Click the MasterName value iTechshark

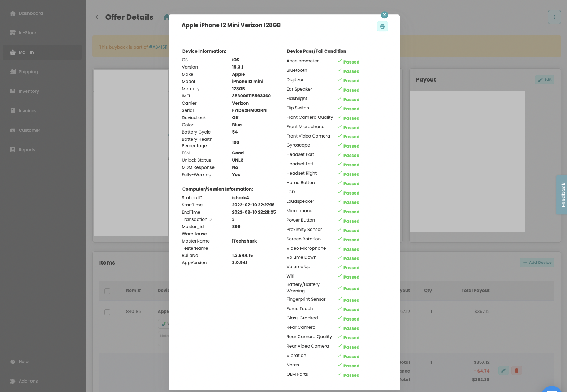pyautogui.click(x=244, y=241)
